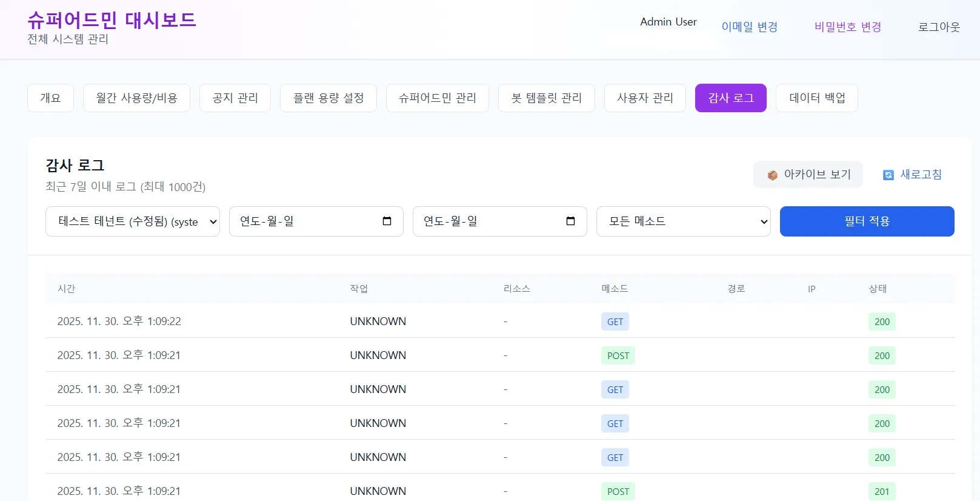Expand the tenant selection dropdown
Image resolution: width=980 pixels, height=501 pixels.
click(132, 221)
